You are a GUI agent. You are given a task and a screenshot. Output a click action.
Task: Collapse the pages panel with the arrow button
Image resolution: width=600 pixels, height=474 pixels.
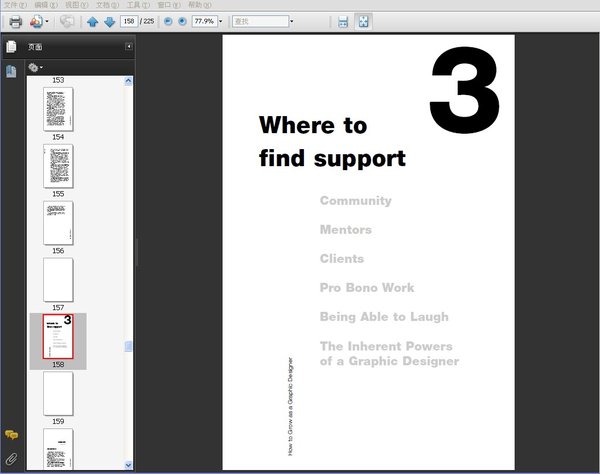(x=129, y=46)
